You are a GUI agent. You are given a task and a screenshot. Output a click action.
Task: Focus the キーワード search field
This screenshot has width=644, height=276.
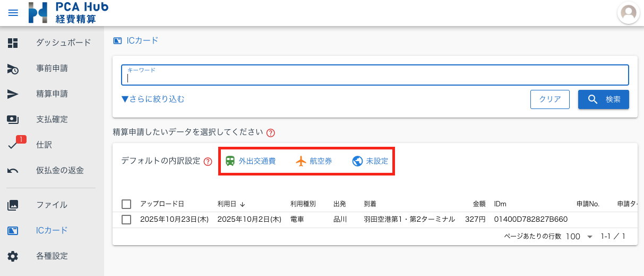(375, 75)
